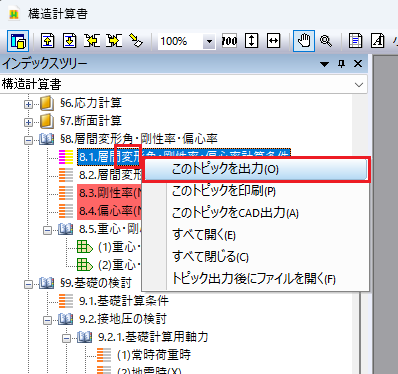The height and width of the screenshot is (374, 398).
Task: Pin the インデックスツリー panel
Action: 341,64
